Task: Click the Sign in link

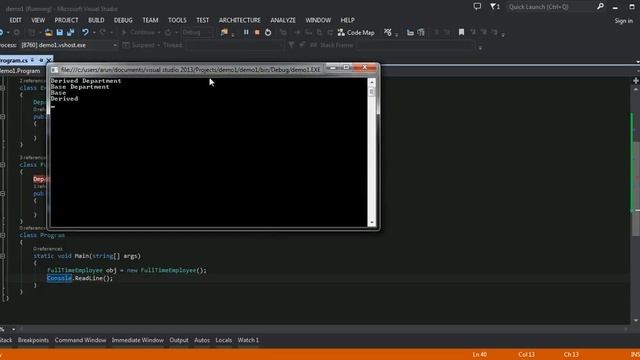Action: coord(624,21)
